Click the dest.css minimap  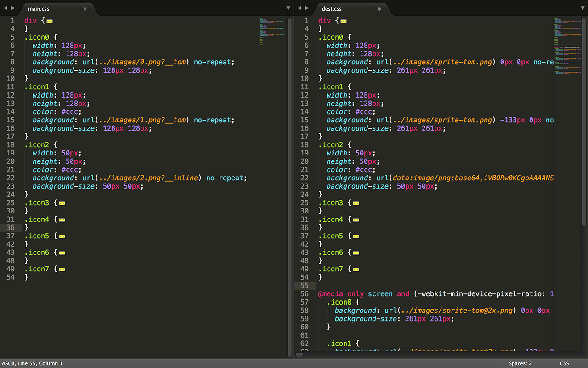567,46
